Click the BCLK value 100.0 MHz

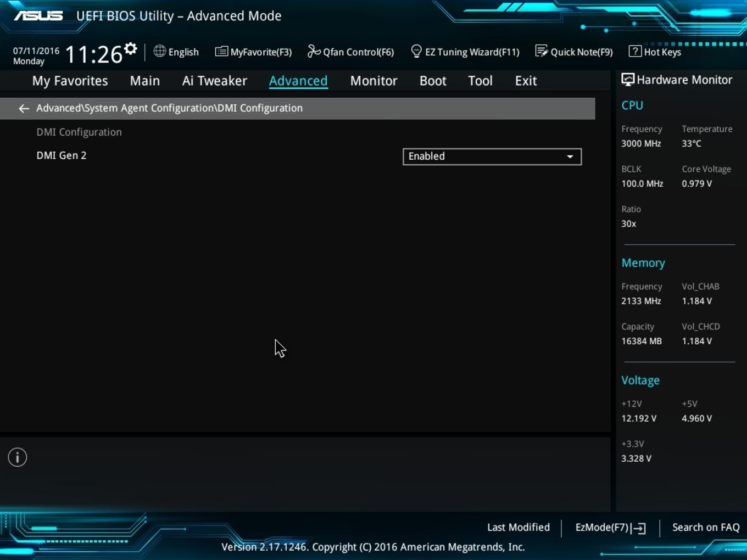[x=642, y=184]
